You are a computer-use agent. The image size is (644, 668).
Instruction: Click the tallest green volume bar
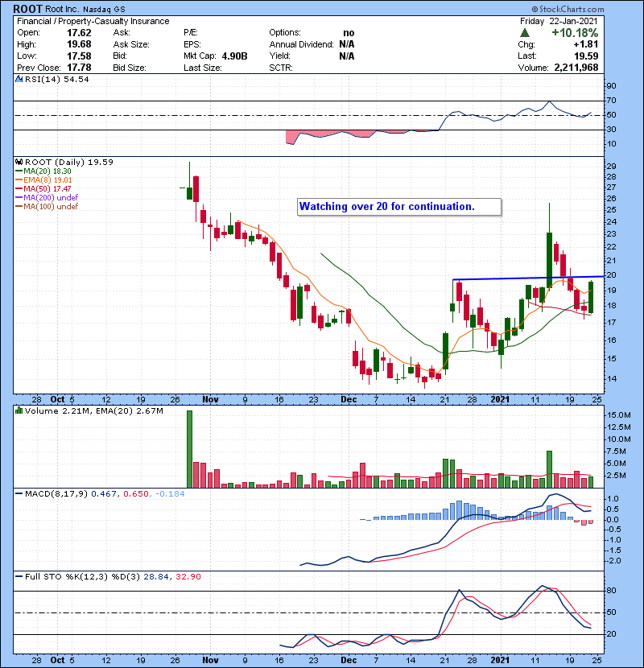point(190,449)
